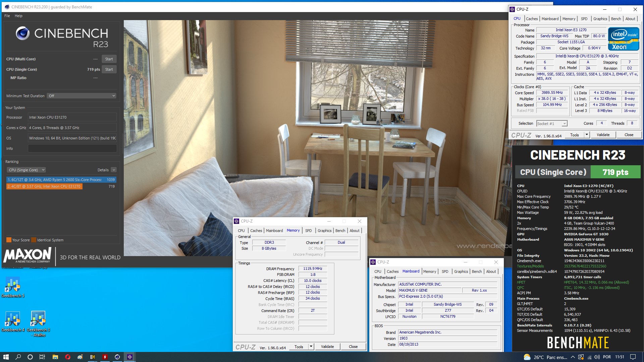Switch to Caches tab in top CPU-Z window
The image size is (644, 362).
point(532,19)
